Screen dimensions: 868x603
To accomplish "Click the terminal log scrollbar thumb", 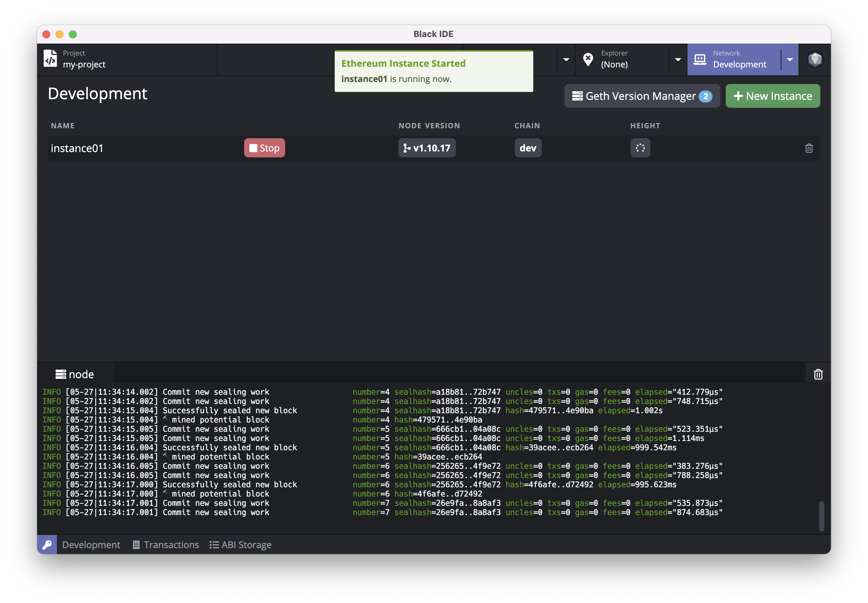I will click(821, 516).
